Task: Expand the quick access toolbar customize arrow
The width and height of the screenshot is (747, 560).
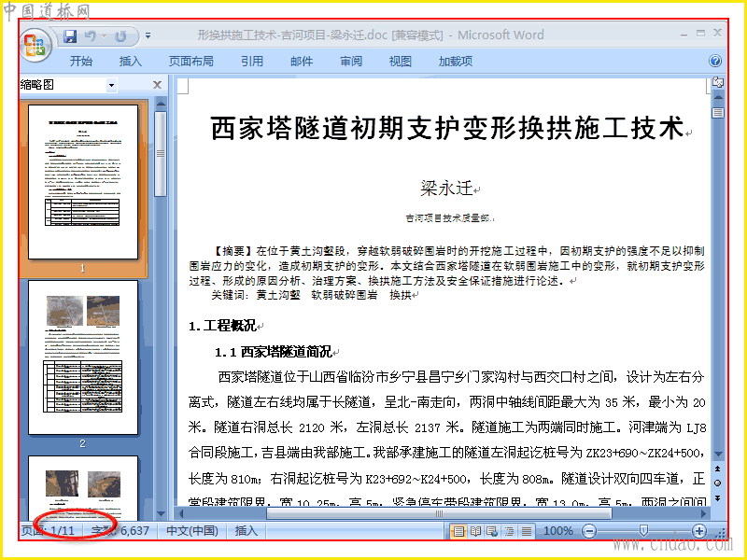Action: (148, 35)
